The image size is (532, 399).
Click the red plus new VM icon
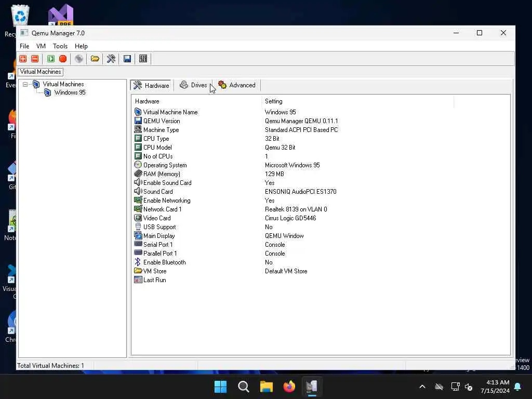pyautogui.click(x=23, y=59)
